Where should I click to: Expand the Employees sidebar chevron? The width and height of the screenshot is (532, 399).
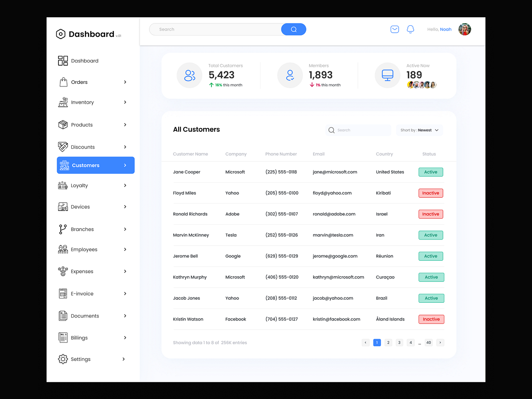pos(125,249)
